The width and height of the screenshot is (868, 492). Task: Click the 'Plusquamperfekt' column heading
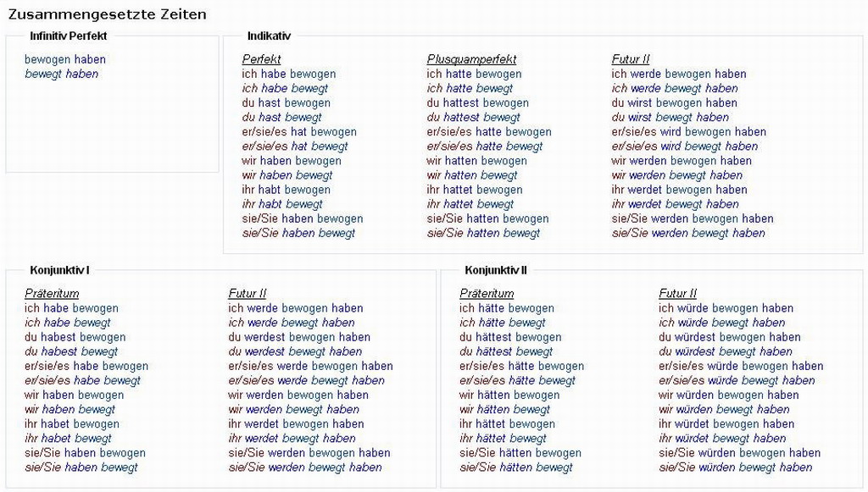[471, 59]
